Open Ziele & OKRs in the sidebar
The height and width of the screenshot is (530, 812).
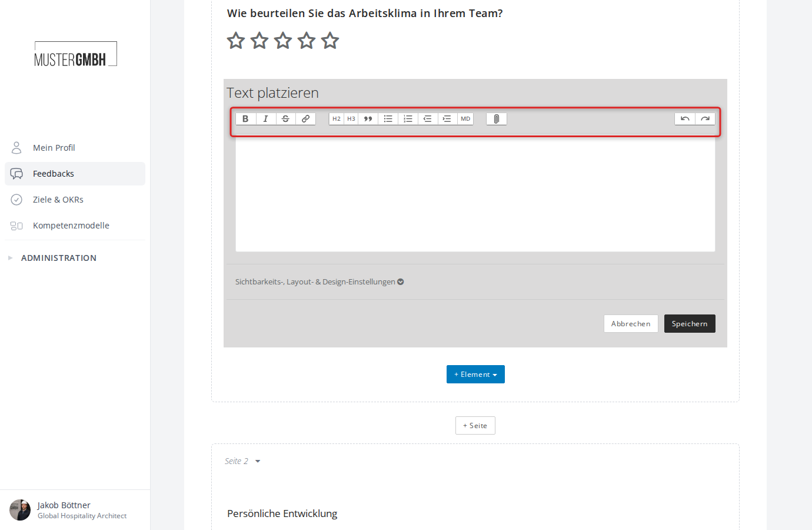tap(75, 200)
